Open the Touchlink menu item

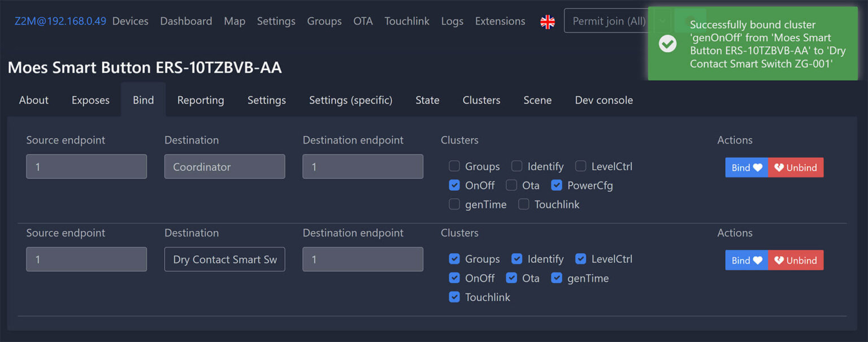point(407,21)
